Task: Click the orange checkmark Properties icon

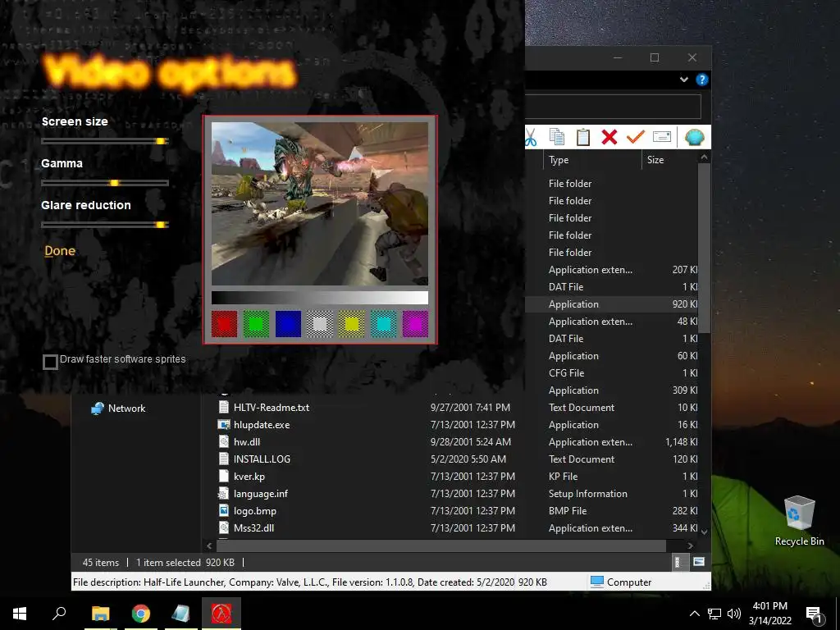Action: [636, 137]
